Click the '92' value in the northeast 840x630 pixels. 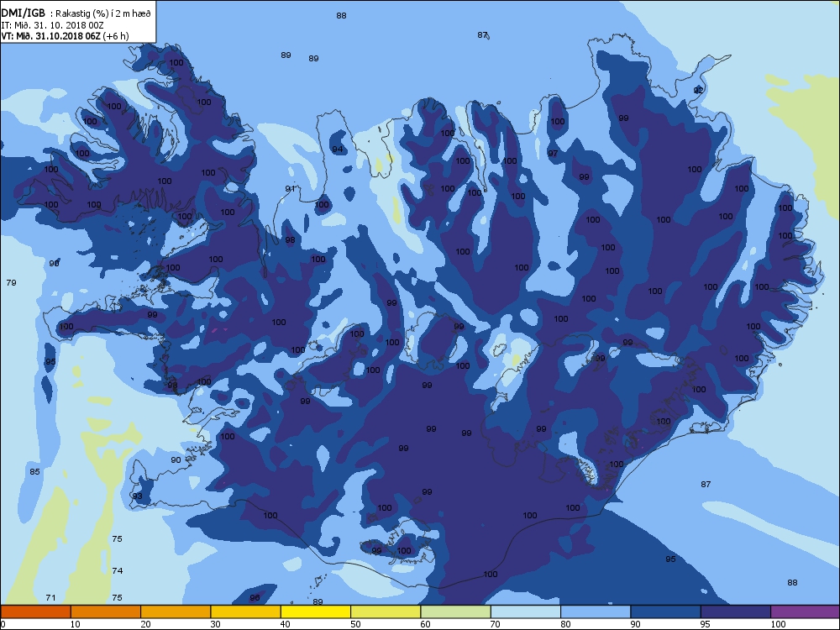click(698, 90)
